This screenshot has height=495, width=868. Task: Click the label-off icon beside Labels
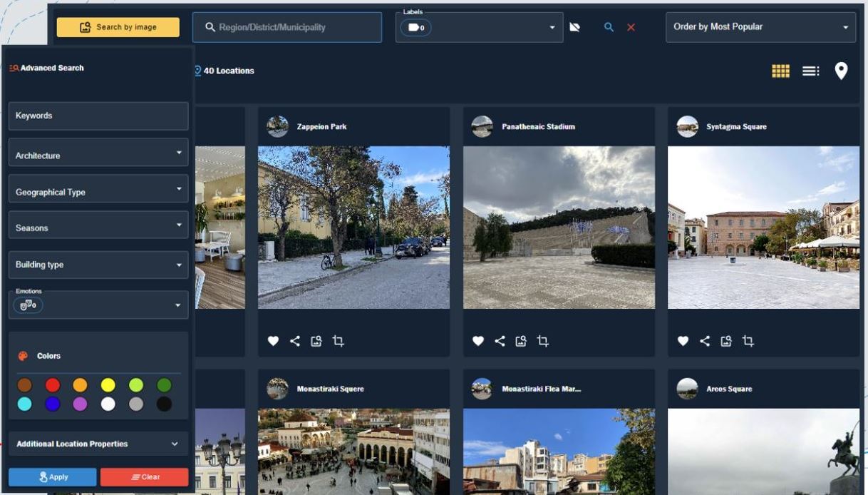[x=574, y=27]
